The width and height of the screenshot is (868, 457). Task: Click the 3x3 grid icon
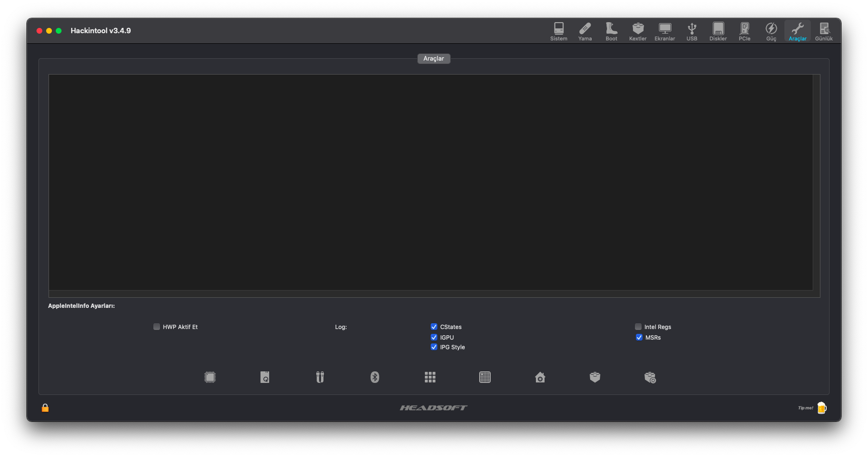coord(430,377)
